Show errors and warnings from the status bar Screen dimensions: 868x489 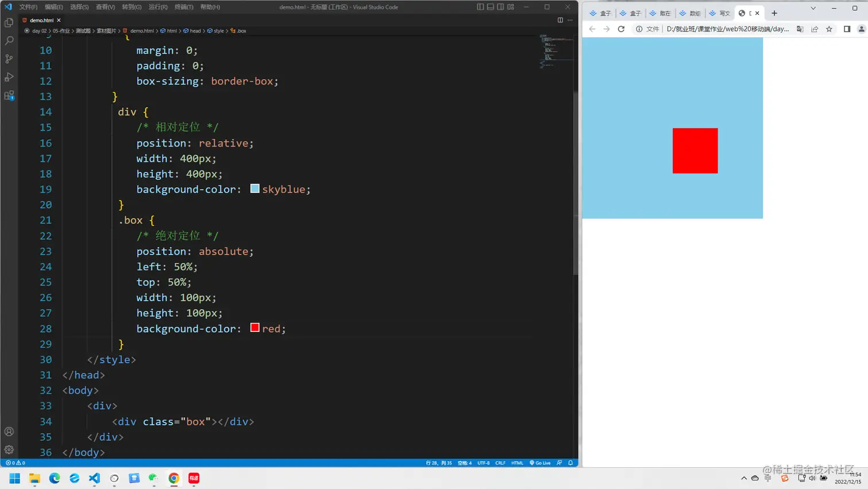tap(15, 463)
